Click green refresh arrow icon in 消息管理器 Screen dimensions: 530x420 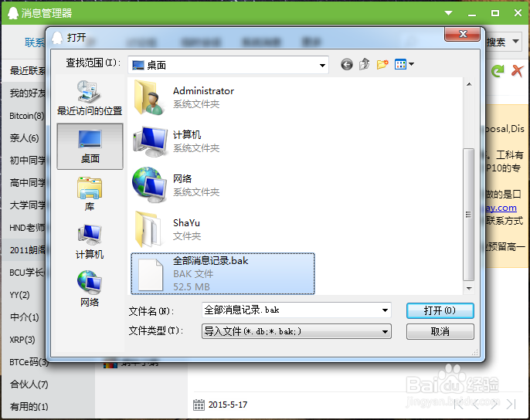pyautogui.click(x=498, y=70)
